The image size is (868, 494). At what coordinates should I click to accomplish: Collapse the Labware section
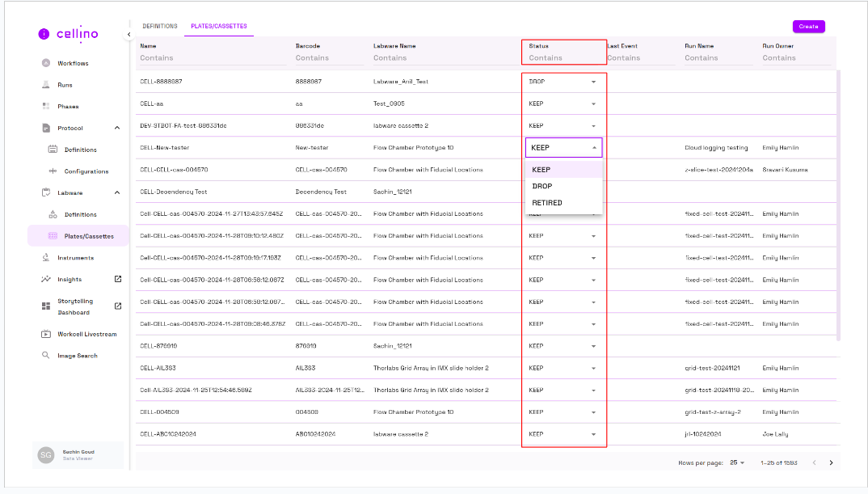pyautogui.click(x=117, y=193)
